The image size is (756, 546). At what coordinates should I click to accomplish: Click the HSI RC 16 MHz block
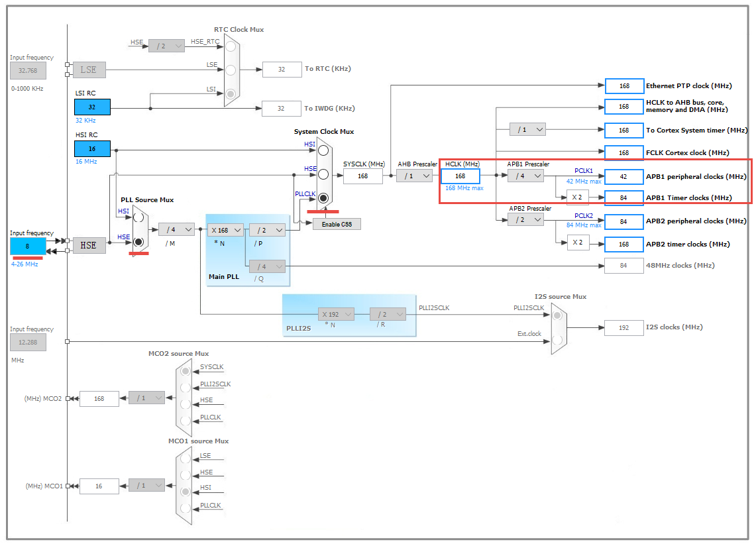pyautogui.click(x=91, y=148)
